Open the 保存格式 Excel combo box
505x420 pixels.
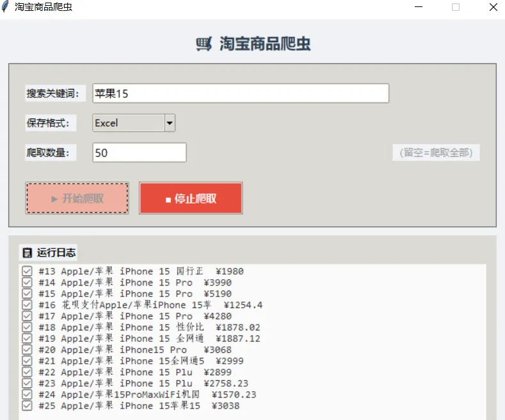pos(134,123)
